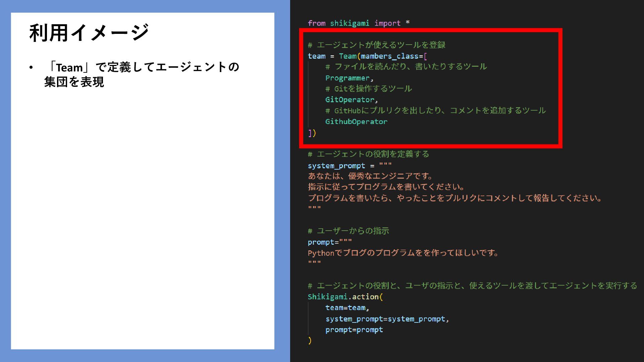Click the GitOperator entry in the code
Screen dimensions: 644x362
350,100
